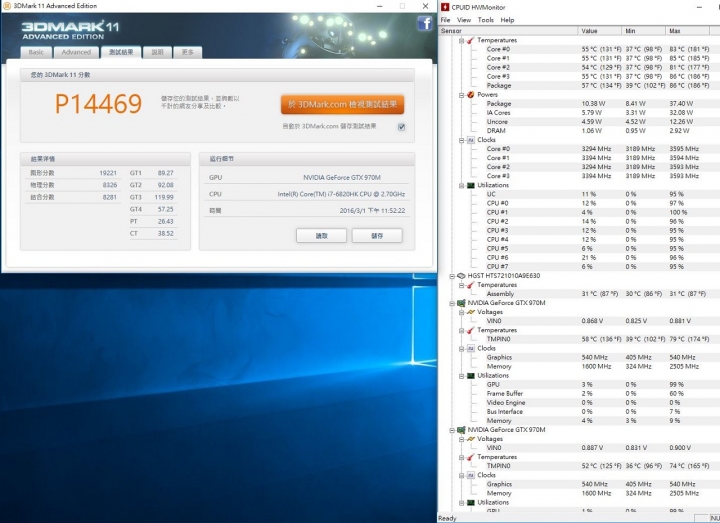Click the first NVIDIA GeForce GTX 970M card icon

point(461,302)
